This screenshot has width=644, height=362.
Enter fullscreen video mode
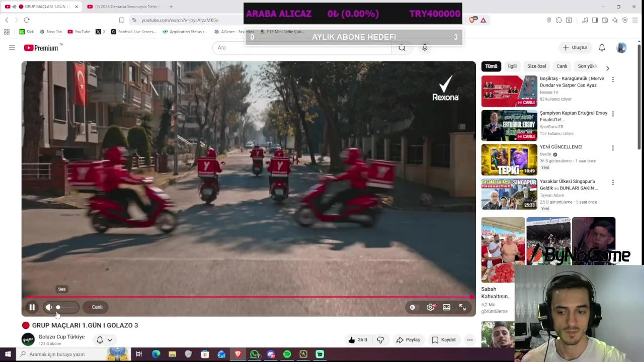click(462, 307)
